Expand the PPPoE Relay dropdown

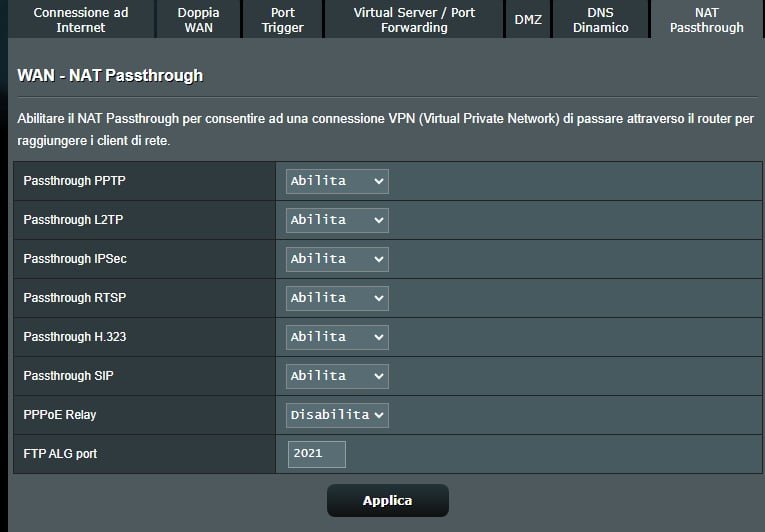click(337, 415)
